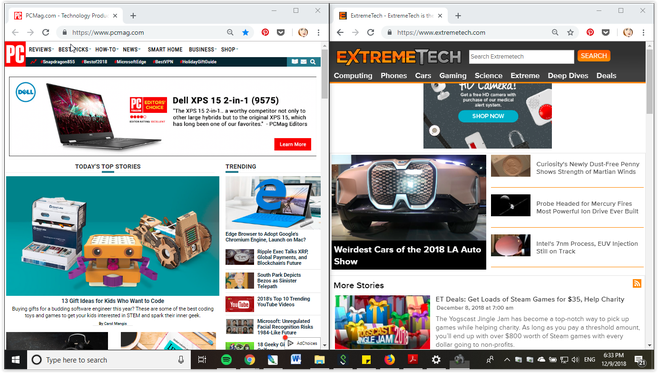Expand the News menu on PCMag
This screenshot has width=658, height=373.
pyautogui.click(x=131, y=50)
